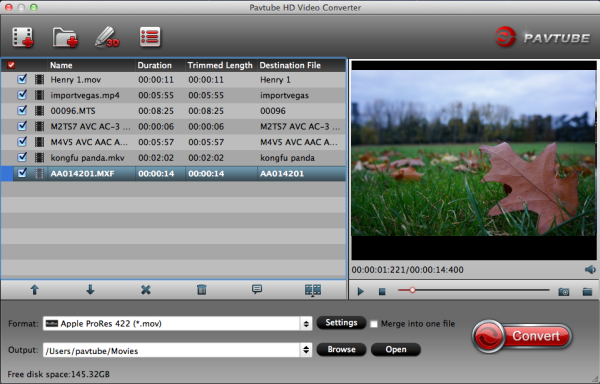Uncheck kongfu panda.mkv checkbox
600x384 pixels.
(x=22, y=157)
